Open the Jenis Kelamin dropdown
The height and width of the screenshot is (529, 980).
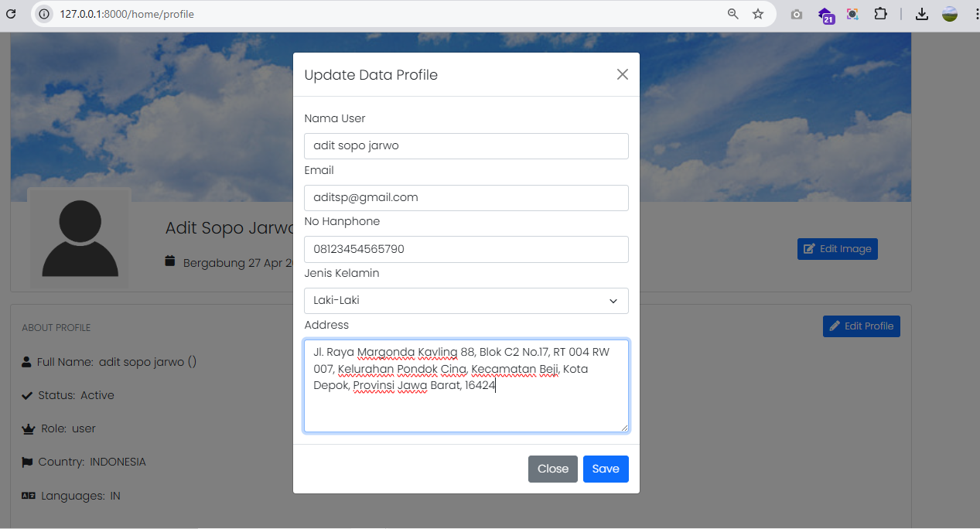[466, 301]
